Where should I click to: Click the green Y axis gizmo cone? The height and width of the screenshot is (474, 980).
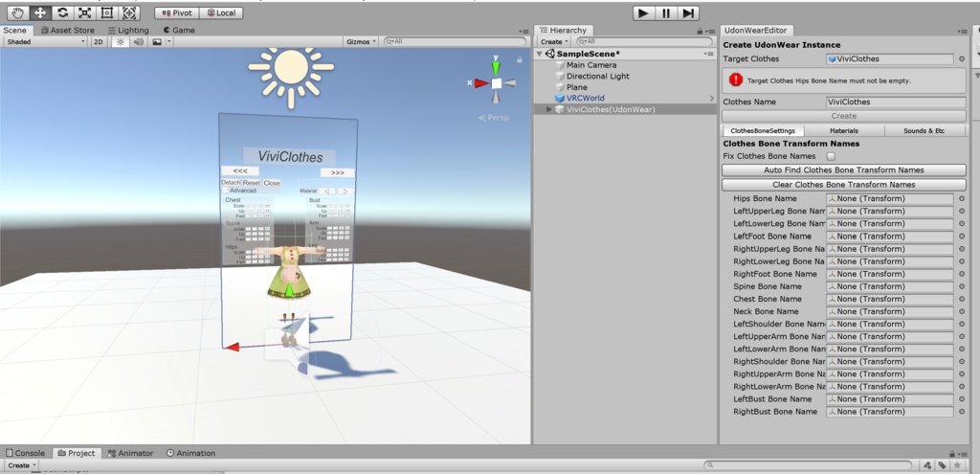pyautogui.click(x=497, y=68)
